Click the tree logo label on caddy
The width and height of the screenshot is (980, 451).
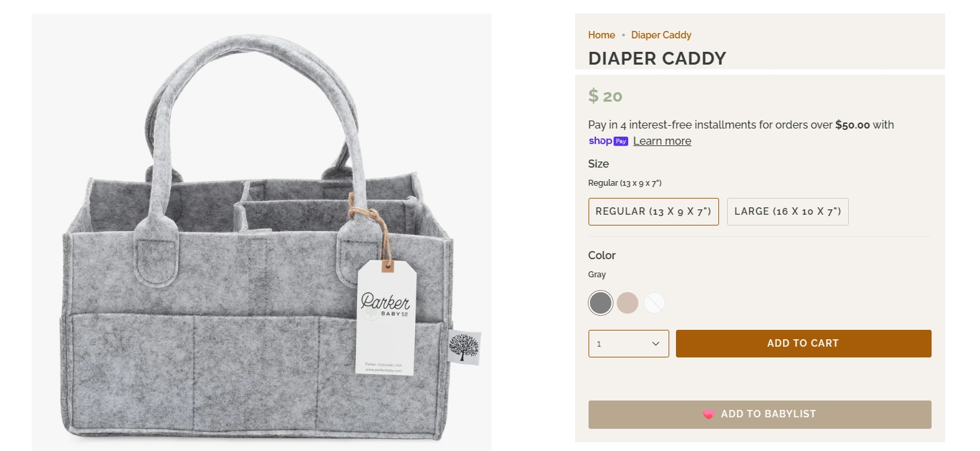464,347
